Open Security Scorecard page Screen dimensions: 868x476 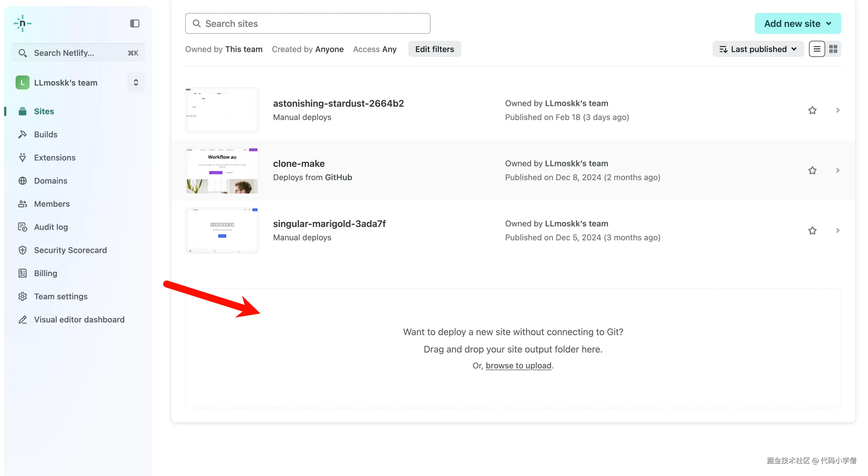point(70,250)
